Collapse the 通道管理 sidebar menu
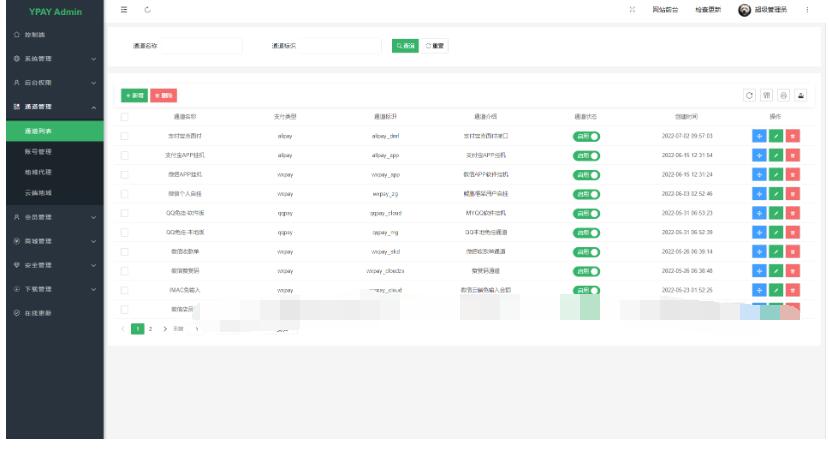This screenshot has width=829, height=457. 50,107
